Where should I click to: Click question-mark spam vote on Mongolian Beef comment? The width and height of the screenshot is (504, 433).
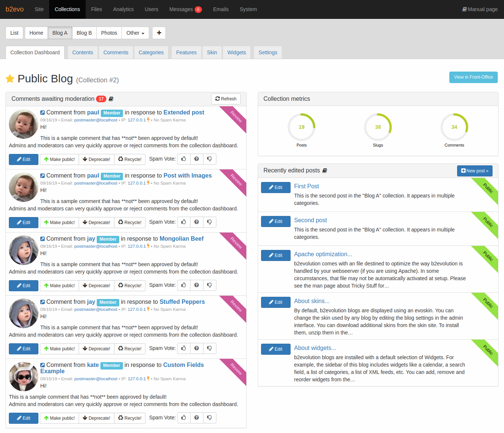coord(196,285)
